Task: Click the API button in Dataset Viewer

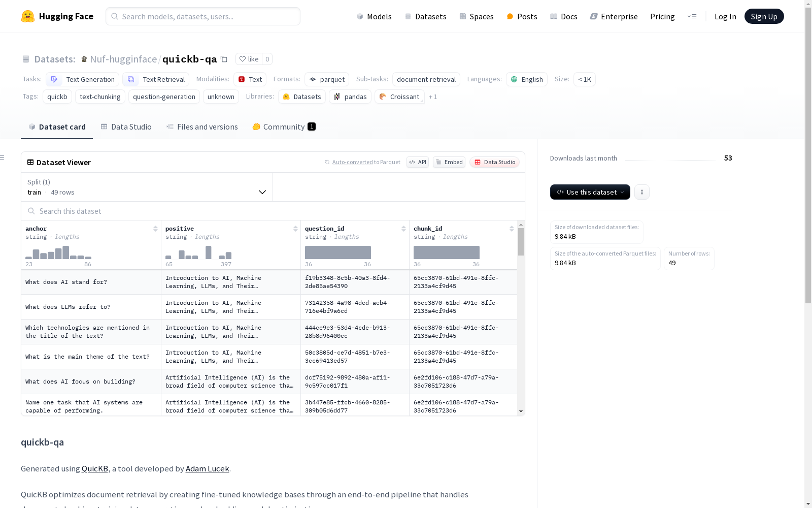Action: (418, 162)
